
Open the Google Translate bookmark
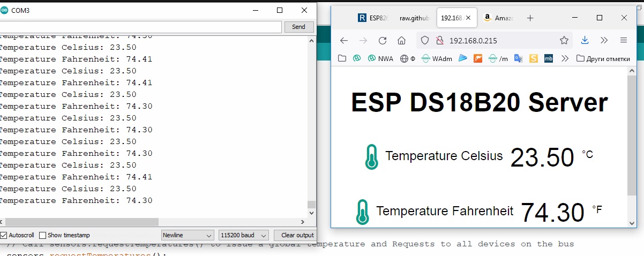tap(518, 58)
